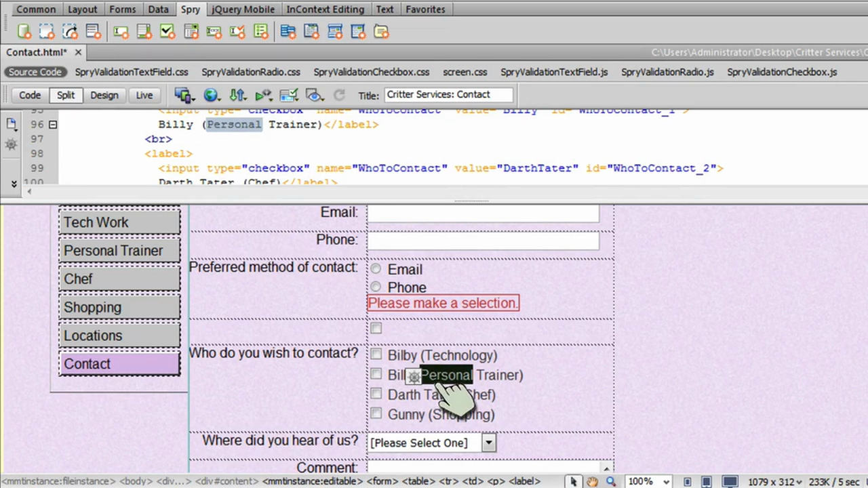Click the zoom magnification 100% control
This screenshot has width=868, height=488.
(x=649, y=481)
